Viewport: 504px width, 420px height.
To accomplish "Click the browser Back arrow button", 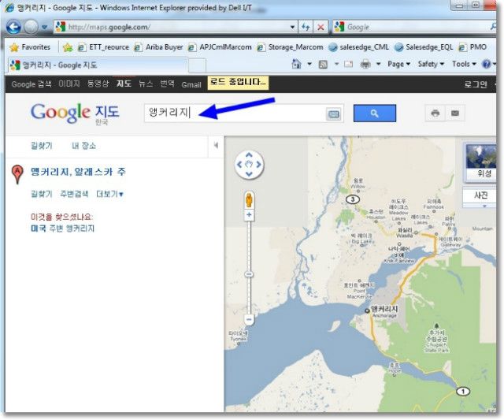I will coord(13,27).
